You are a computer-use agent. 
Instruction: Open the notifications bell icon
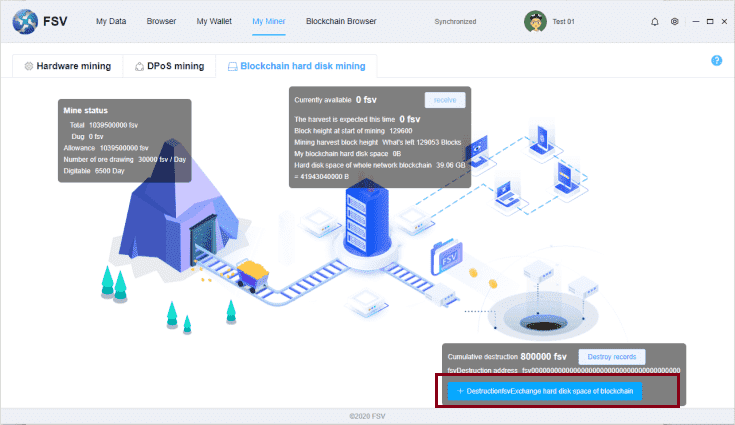(655, 22)
